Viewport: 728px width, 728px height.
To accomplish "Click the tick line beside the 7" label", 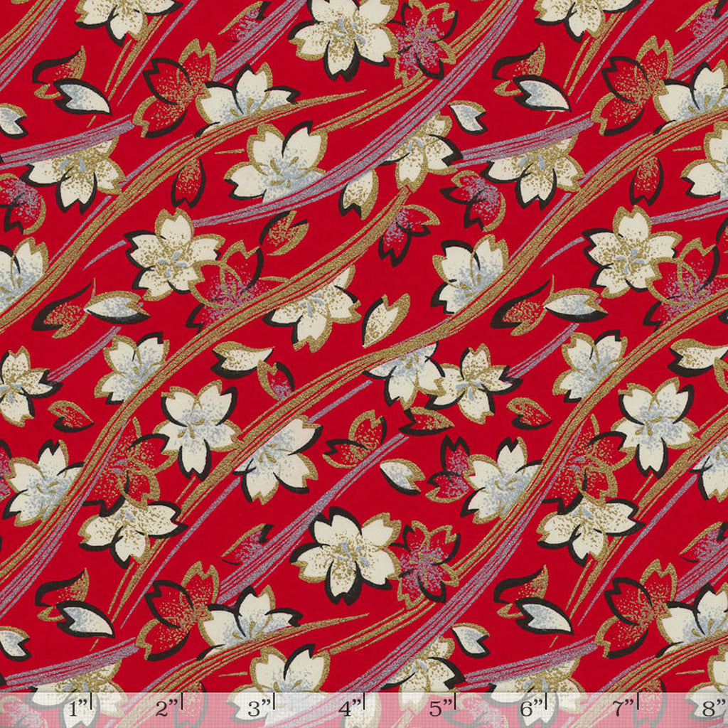I will 638,704.
